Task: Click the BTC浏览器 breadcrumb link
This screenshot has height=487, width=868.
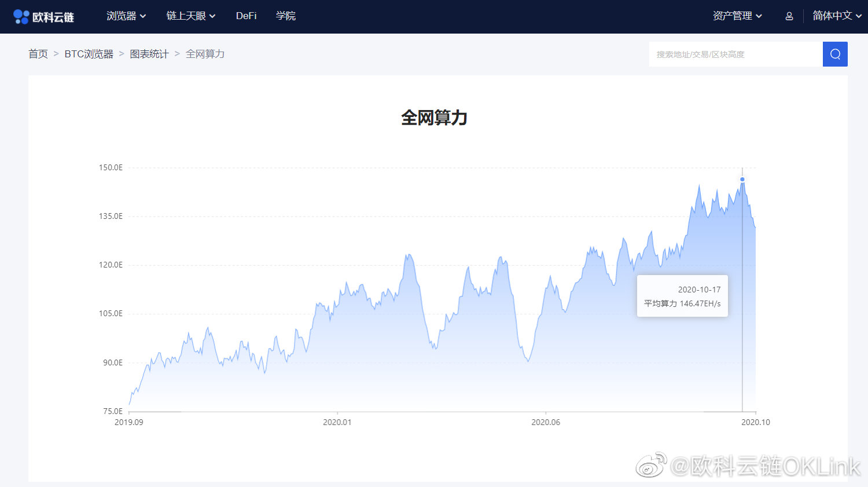Action: pos(89,54)
